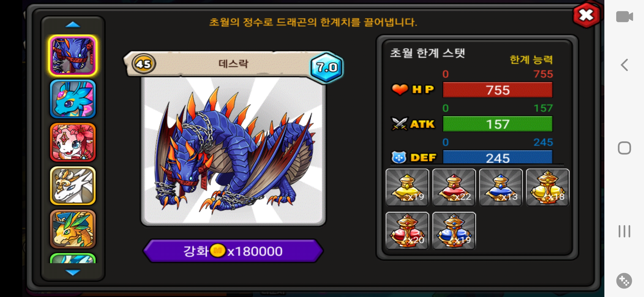The image size is (644, 297).
Task: Select the yellow essence potion x19
Action: coord(407,187)
